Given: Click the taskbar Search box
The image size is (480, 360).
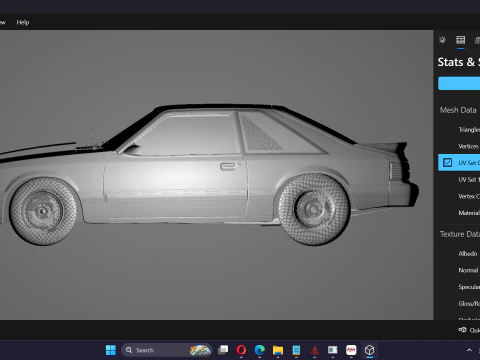Looking at the screenshot, I should [x=166, y=350].
